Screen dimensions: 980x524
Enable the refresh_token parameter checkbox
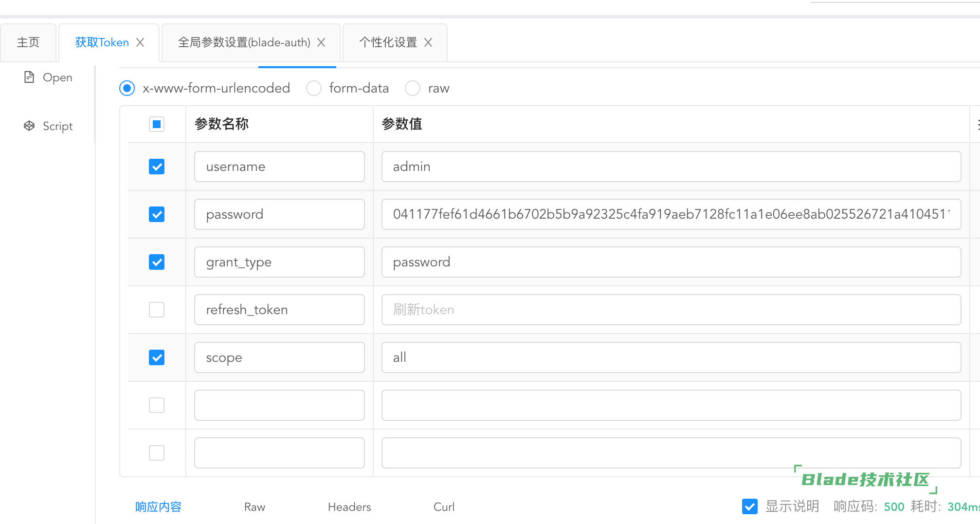tap(157, 310)
